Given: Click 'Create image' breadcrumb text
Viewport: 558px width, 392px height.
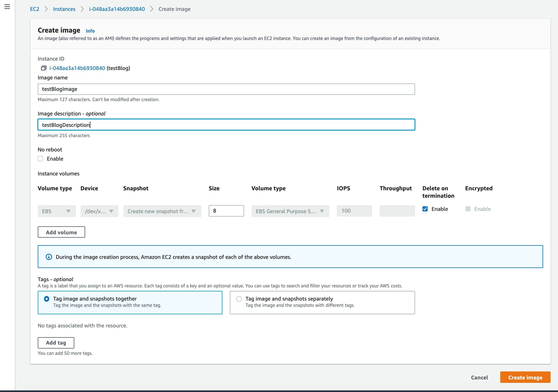Looking at the screenshot, I should coord(174,9).
